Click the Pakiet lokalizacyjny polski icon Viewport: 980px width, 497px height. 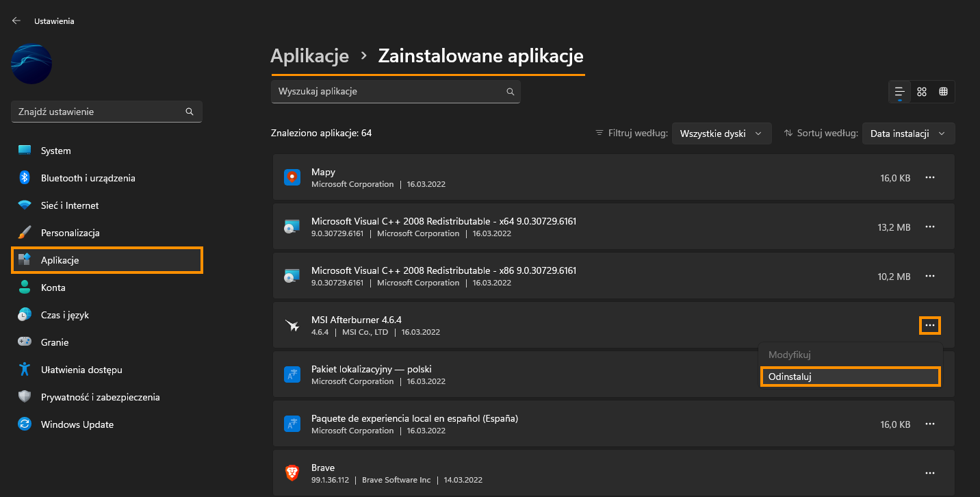[x=292, y=374]
